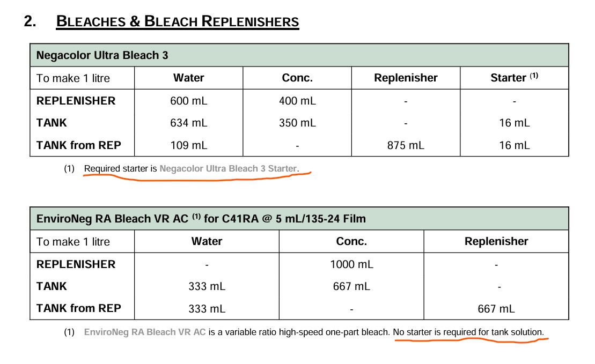Image resolution: width=595 pixels, height=364 pixels.
Task: Click the Conc. header in the Negacolor table
Action: click(297, 78)
